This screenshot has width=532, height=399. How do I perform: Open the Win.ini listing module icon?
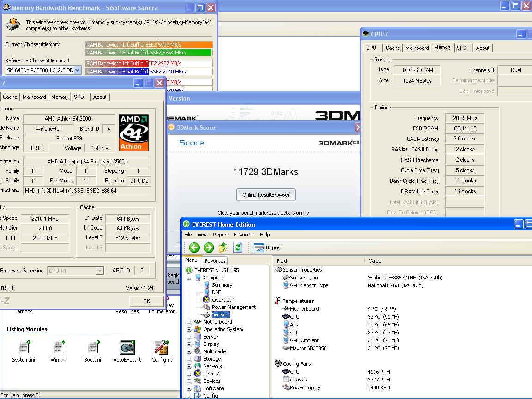click(58, 347)
